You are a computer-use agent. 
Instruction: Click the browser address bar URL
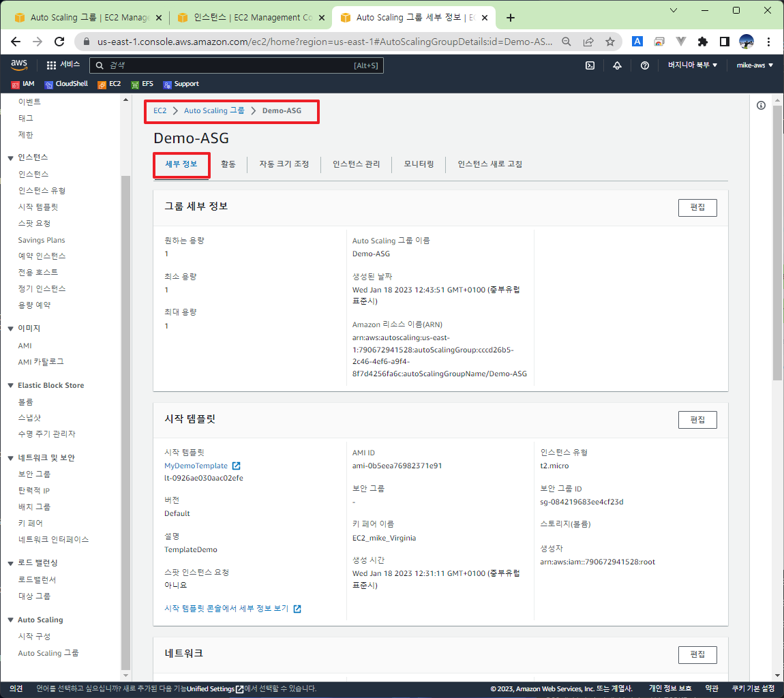pos(325,42)
